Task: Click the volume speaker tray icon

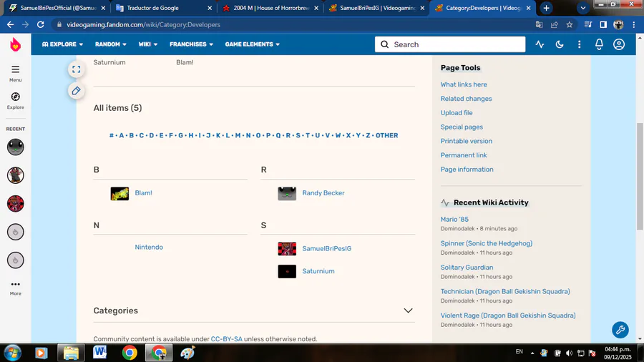Action: 569,353
